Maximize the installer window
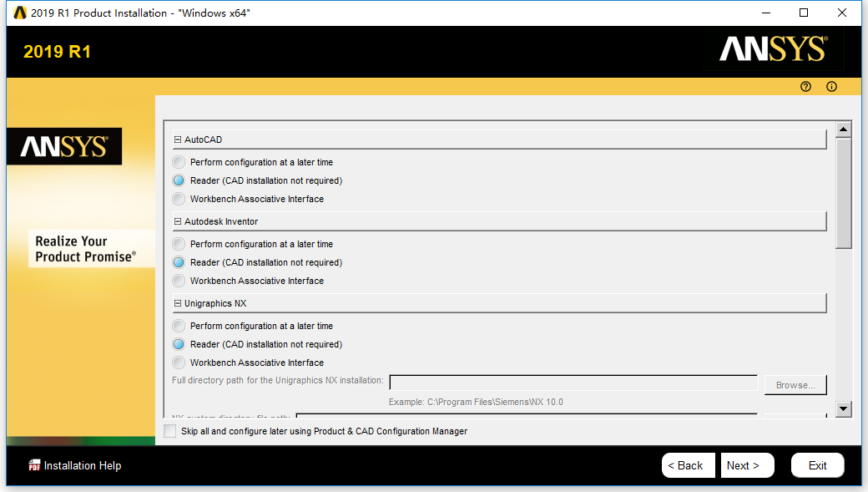The width and height of the screenshot is (868, 492). tap(804, 13)
